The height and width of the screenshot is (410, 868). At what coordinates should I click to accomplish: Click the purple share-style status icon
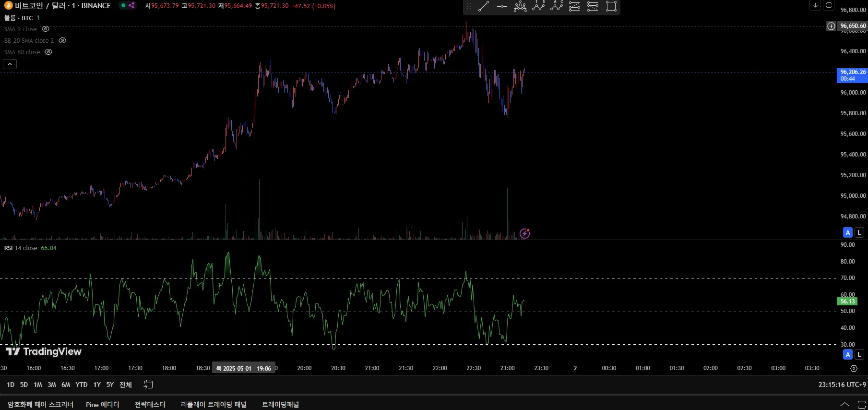131,6
